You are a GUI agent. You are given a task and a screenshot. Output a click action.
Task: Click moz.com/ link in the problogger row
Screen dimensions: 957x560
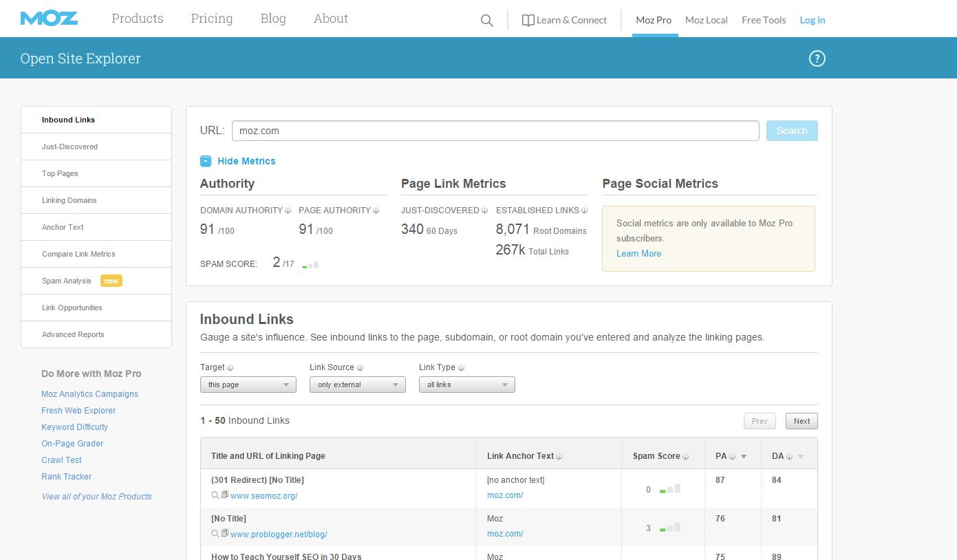(x=505, y=534)
